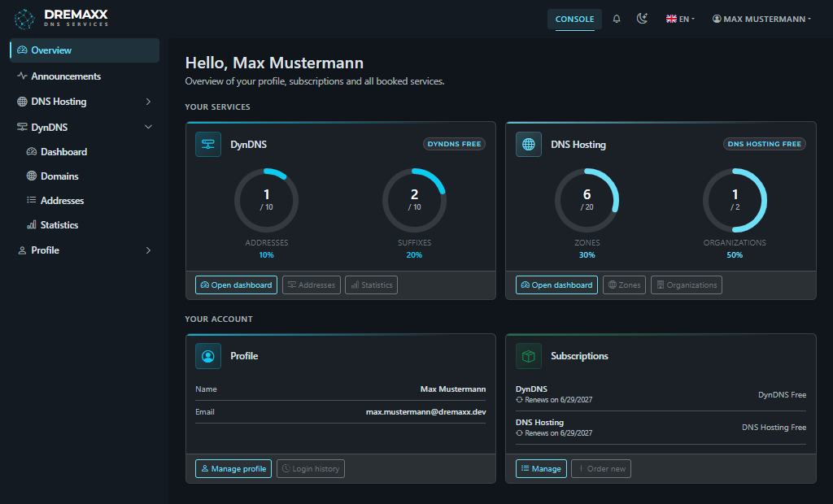Click the Organizations 50% value
This screenshot has width=833, height=504.
[x=735, y=255]
